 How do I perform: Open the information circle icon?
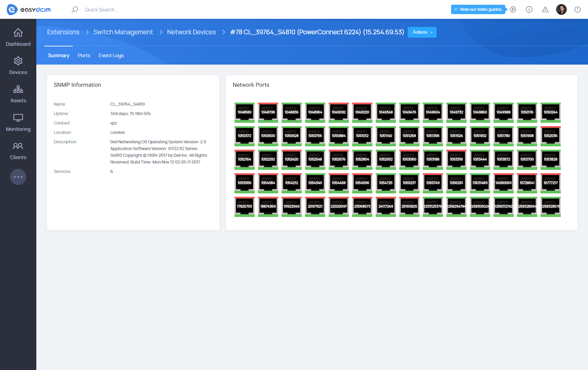529,9
